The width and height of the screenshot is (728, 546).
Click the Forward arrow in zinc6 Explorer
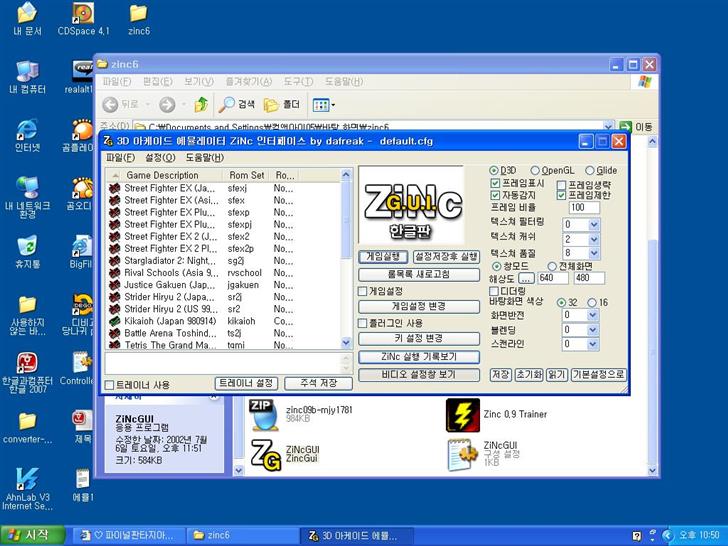(x=167, y=105)
